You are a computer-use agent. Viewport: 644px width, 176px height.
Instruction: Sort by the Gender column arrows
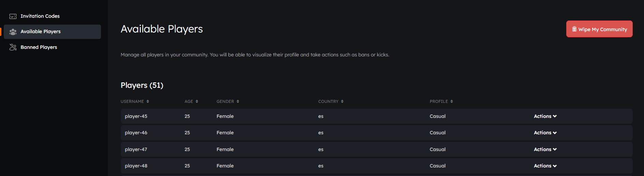tap(238, 101)
